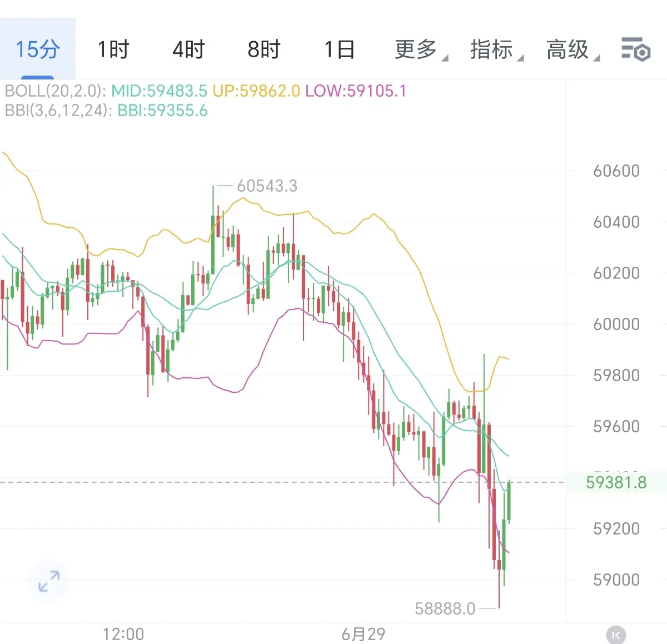
Task: Tap the 60200 price axis label
Action: click(616, 273)
